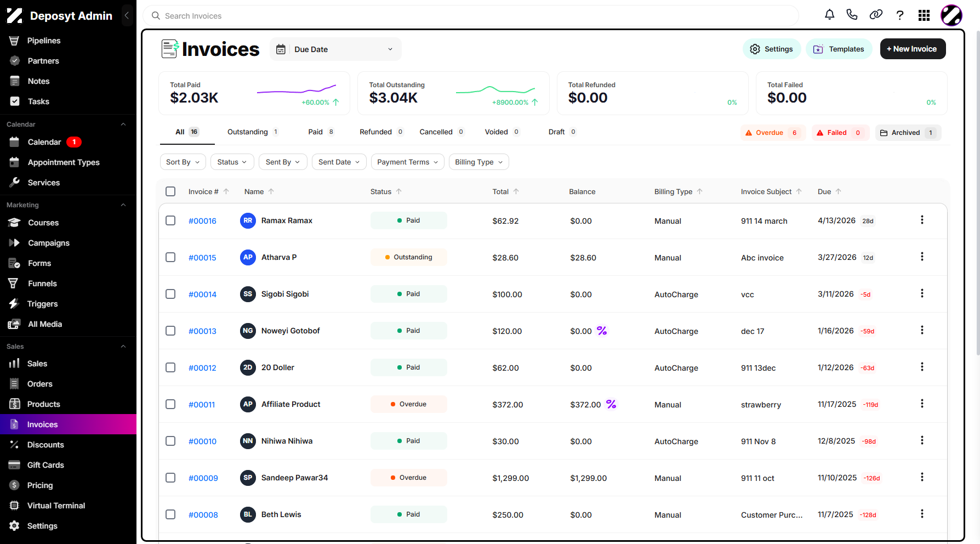The image size is (980, 544).
Task: Click discount percent icon on #00013 balance
Action: [x=602, y=331]
